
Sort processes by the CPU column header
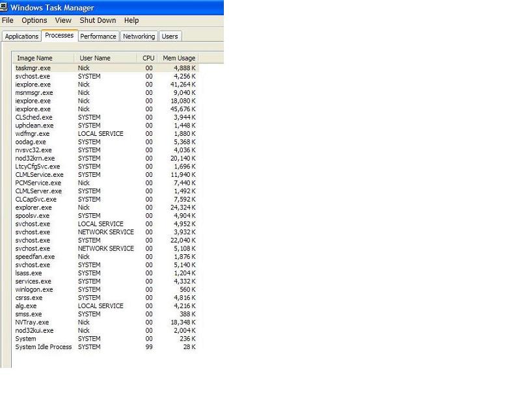pos(148,58)
